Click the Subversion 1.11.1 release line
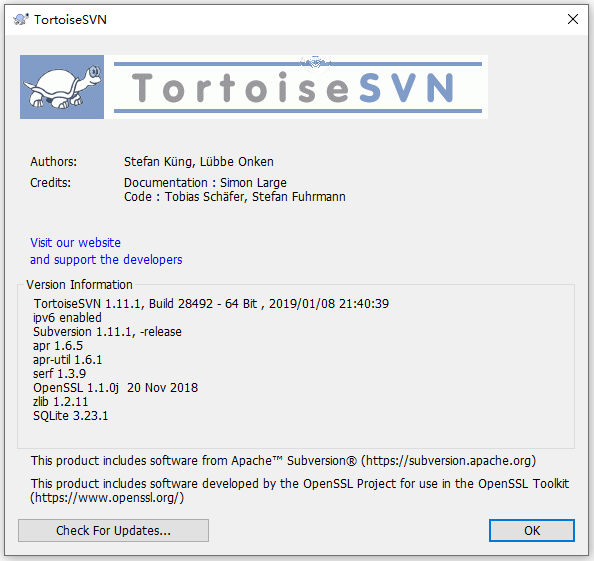Viewport: 594px width, 561px height. [107, 331]
